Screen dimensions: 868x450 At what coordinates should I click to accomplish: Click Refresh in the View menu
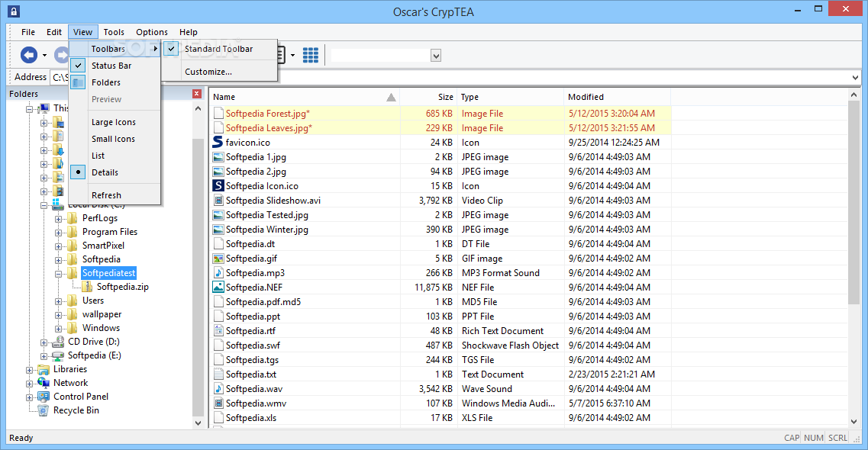[x=115, y=195]
